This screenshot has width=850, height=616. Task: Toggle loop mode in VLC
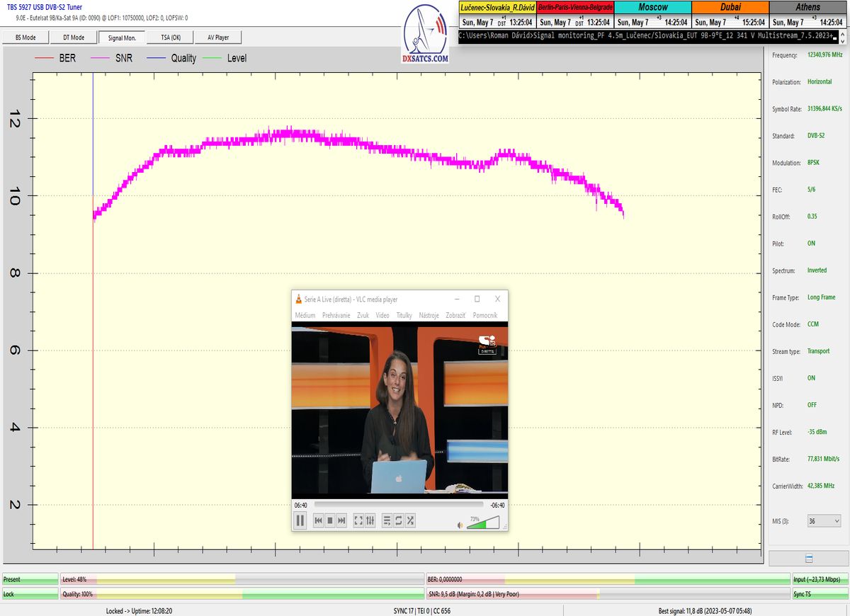pyautogui.click(x=399, y=520)
